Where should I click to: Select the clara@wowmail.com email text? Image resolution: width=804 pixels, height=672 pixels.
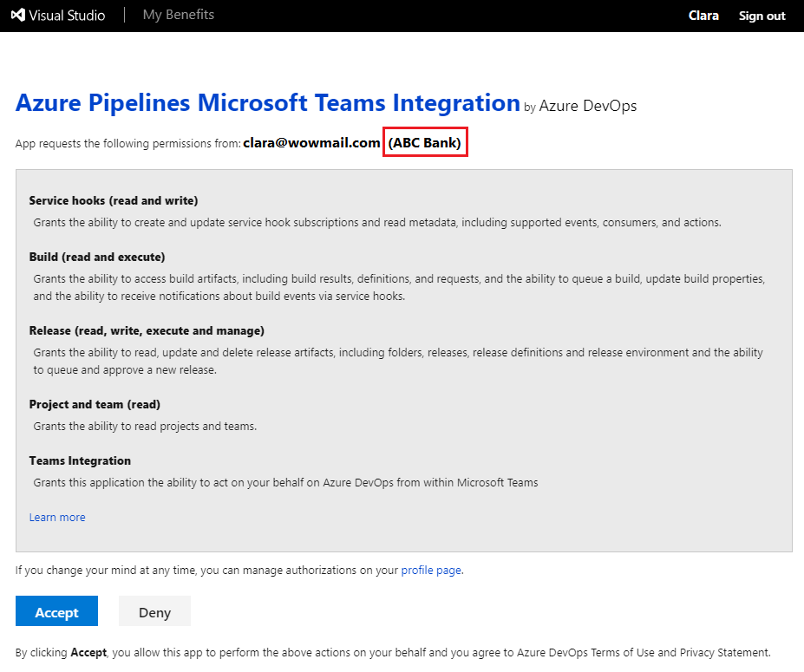point(311,142)
